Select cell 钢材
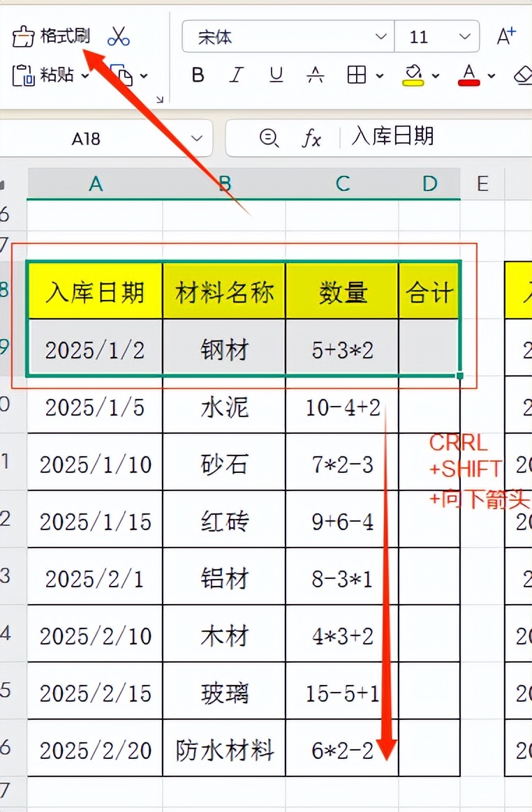 tap(224, 348)
